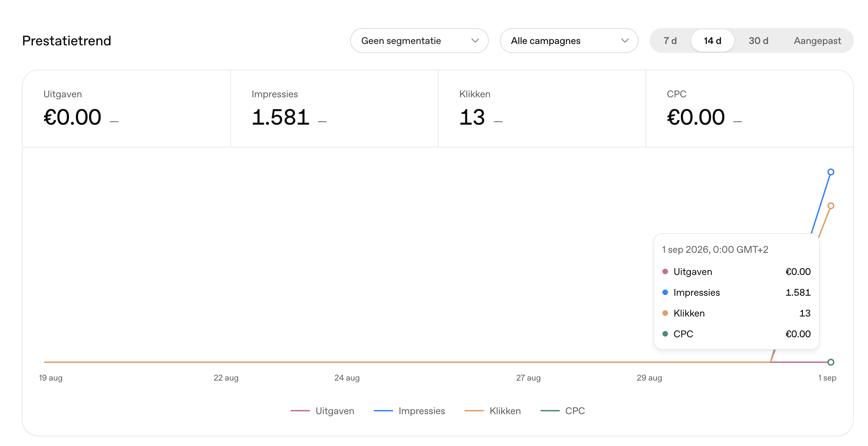Click the Impressies row in tooltip
Image resolution: width=868 pixels, height=446 pixels.
click(736, 292)
